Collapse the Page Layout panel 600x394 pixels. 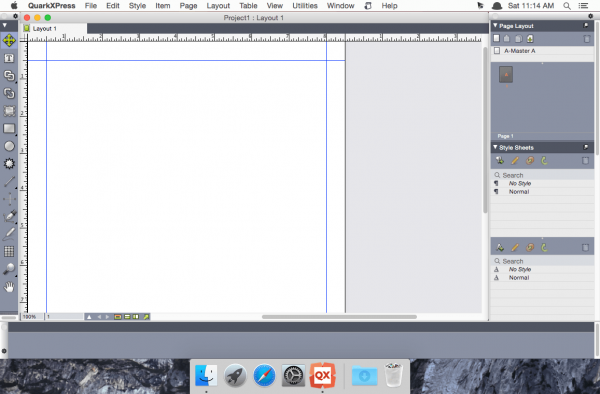495,26
